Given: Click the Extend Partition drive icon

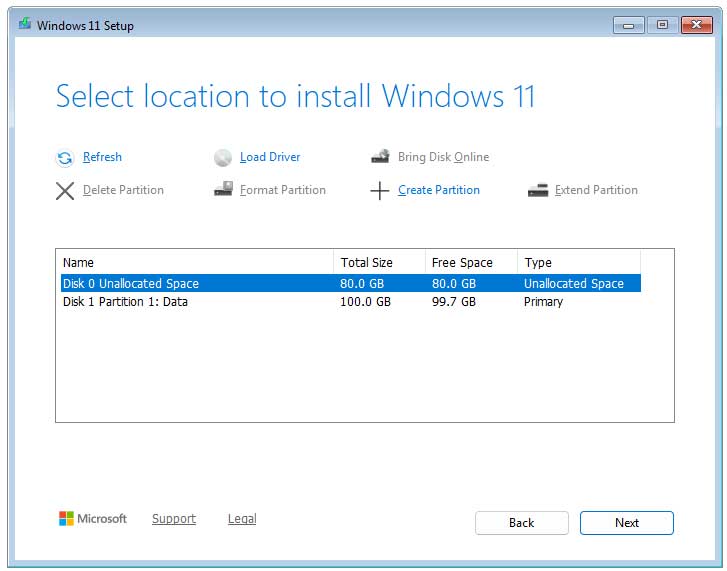Looking at the screenshot, I should [538, 190].
